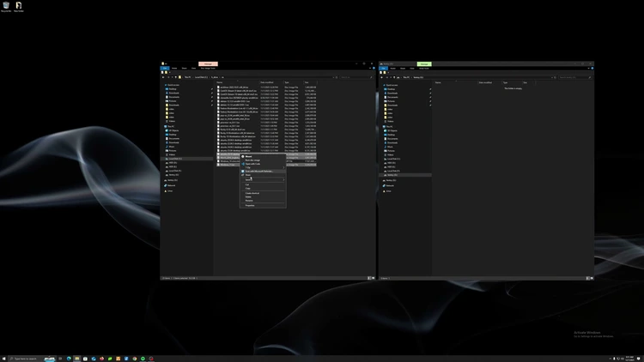Click refresh icon in Ventoy window address bar
The width and height of the screenshot is (644, 362).
556,77
